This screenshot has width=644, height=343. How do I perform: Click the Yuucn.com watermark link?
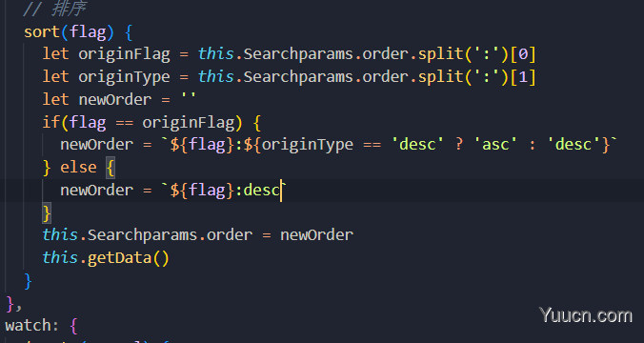[586, 315]
